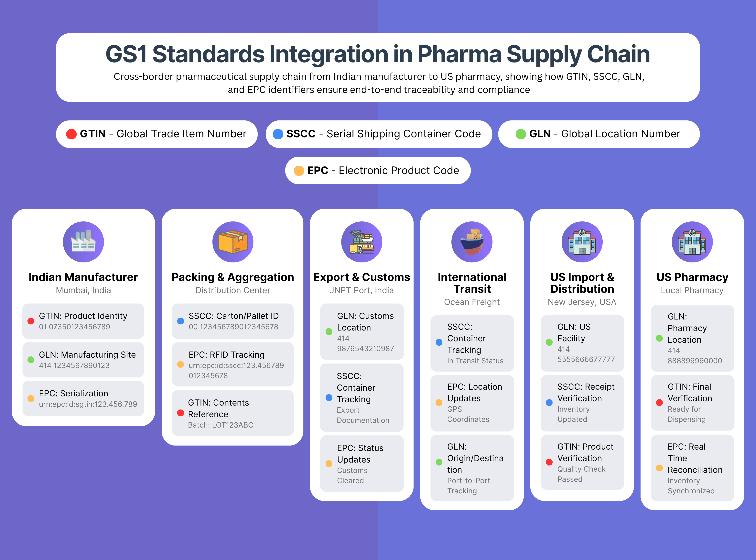The image size is (756, 560).
Task: Click the orange EPC legend color dot
Action: tap(299, 171)
